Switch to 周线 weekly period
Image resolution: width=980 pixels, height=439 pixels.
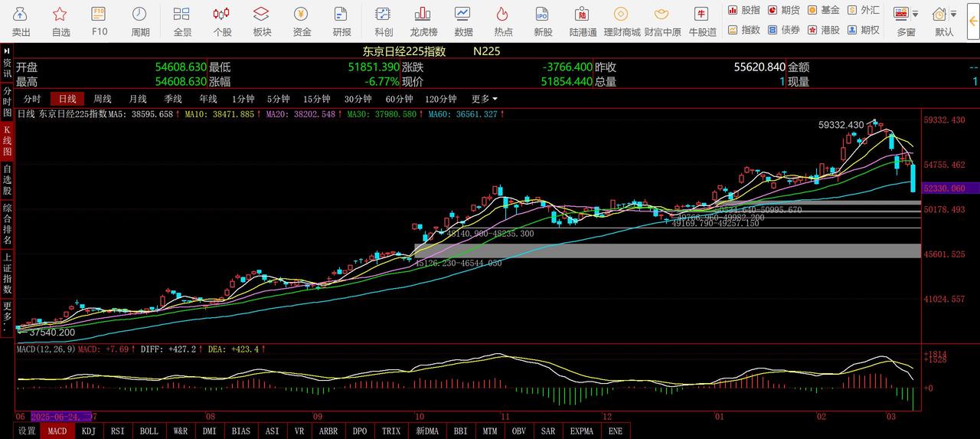click(103, 99)
